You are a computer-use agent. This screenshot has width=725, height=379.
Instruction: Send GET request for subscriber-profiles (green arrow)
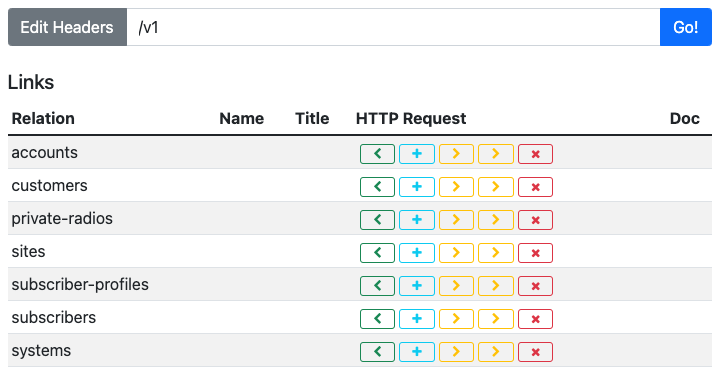pos(377,286)
